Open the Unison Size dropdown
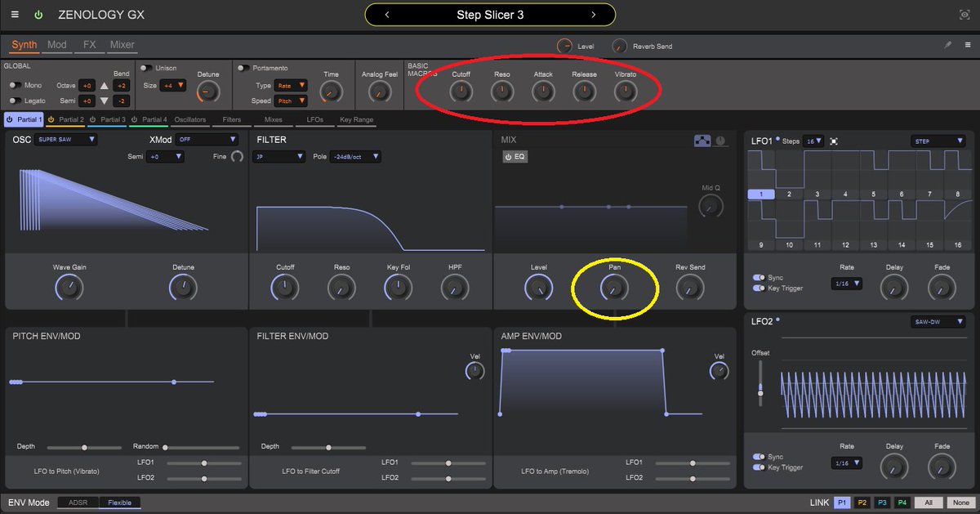Image resolution: width=980 pixels, height=514 pixels. point(173,85)
